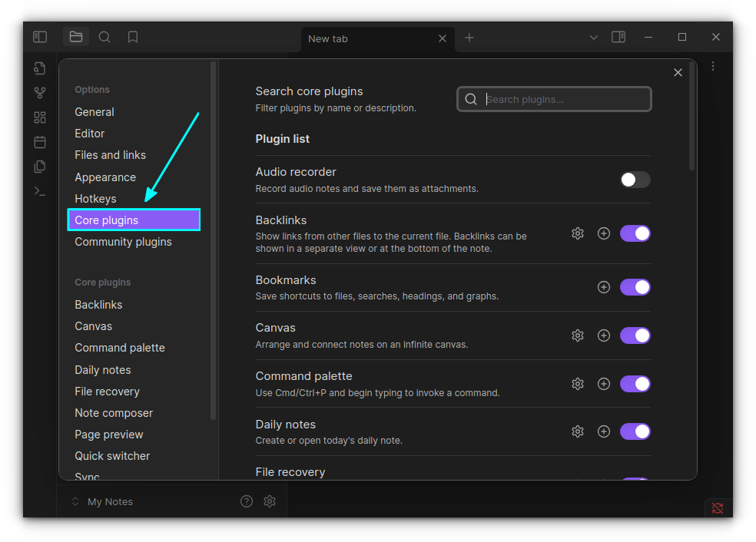756x542 pixels.
Task: Open the canvas ribbon icon
Action: [x=40, y=117]
